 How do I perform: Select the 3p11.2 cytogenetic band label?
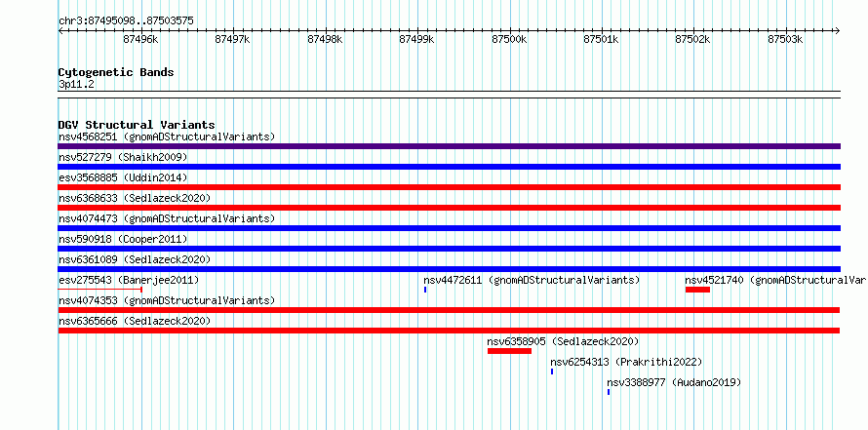pos(75,85)
